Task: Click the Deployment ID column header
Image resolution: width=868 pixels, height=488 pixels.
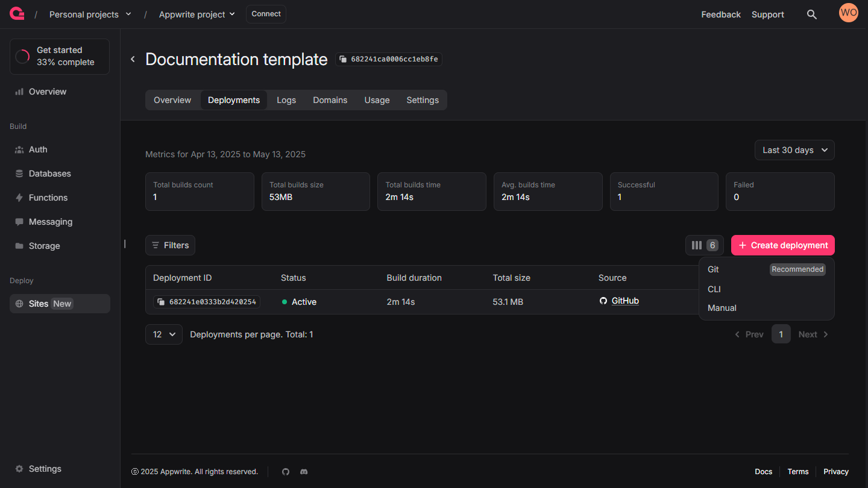Action: pos(183,278)
